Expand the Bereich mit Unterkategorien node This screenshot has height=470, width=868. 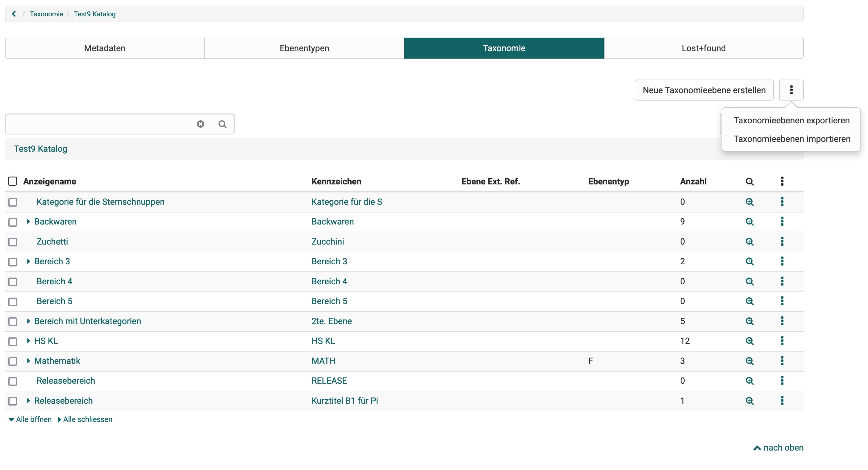click(x=28, y=321)
